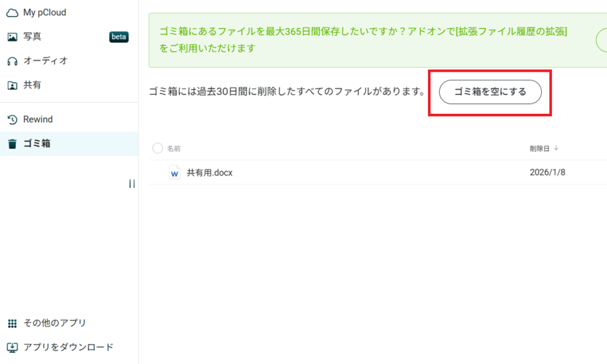Click the 共有 shared folder icon
607x364 pixels.
12,85
